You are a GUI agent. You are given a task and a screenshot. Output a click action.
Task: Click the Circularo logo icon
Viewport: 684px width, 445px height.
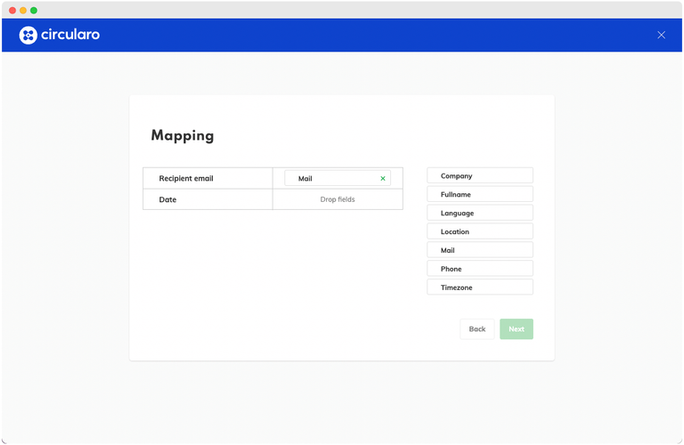tap(28, 35)
